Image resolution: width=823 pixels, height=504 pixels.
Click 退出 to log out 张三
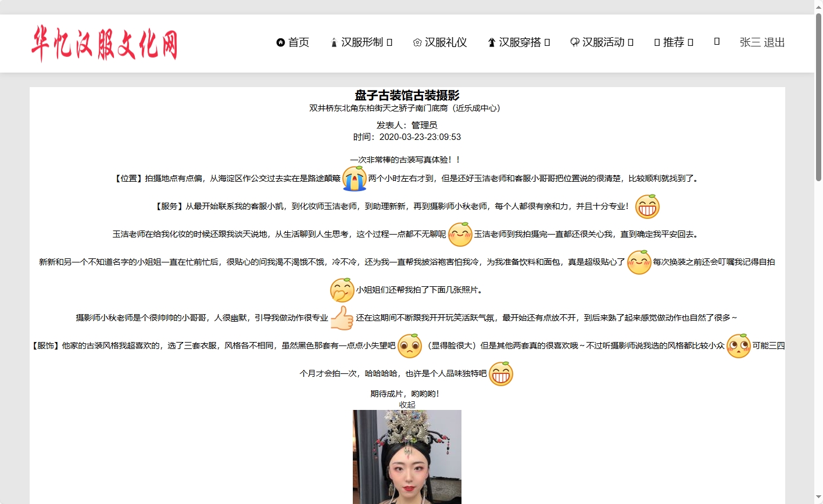[x=775, y=42]
